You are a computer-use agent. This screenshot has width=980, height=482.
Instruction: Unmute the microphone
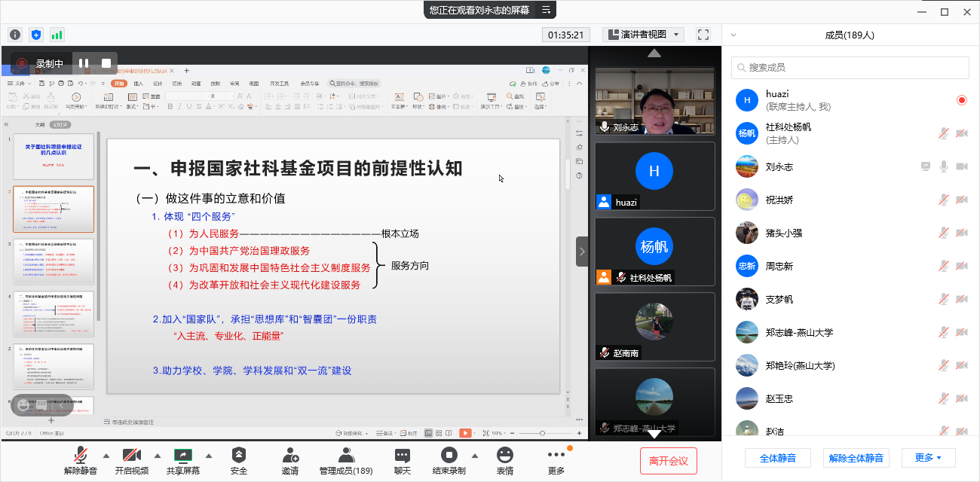81,461
